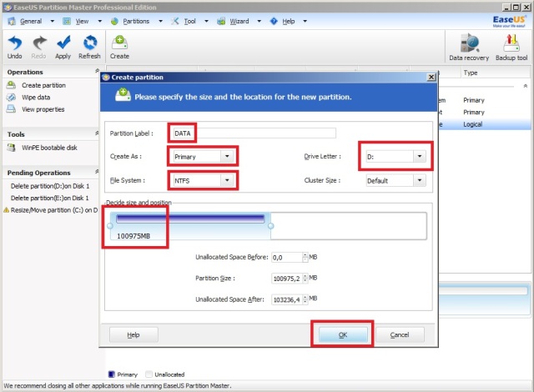Image resolution: width=534 pixels, height=392 pixels.
Task: Click the EaseUS logo
Action: coord(509,21)
